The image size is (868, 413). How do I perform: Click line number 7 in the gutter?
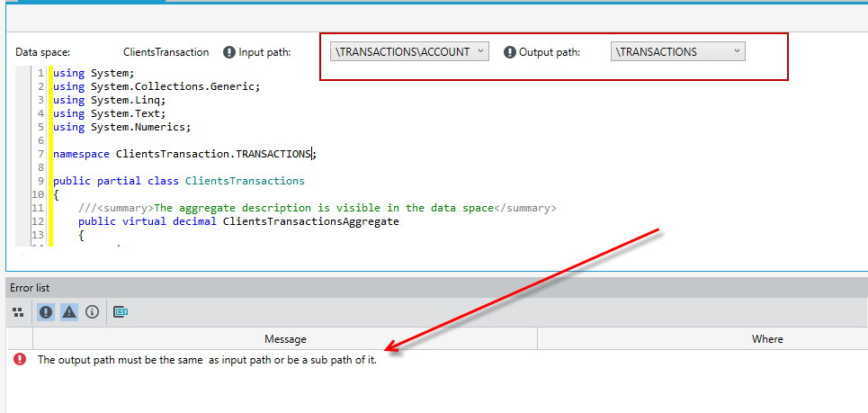click(x=41, y=154)
